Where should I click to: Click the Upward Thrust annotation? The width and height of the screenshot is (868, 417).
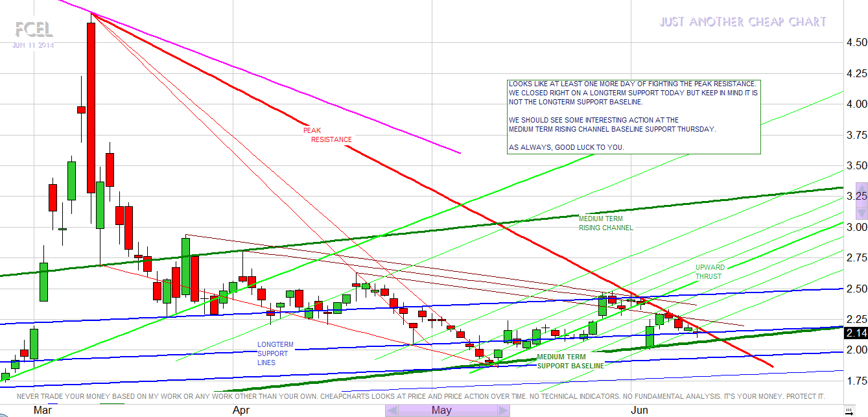(x=710, y=272)
